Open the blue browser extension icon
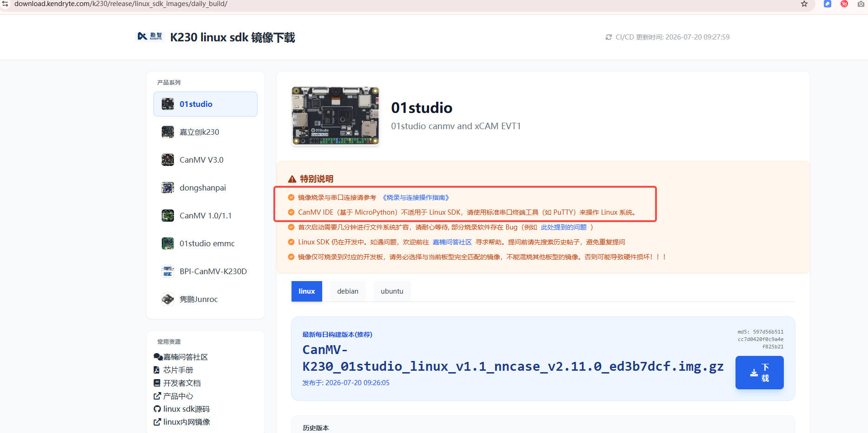Screen dimensions: 868x433 pos(828,4)
